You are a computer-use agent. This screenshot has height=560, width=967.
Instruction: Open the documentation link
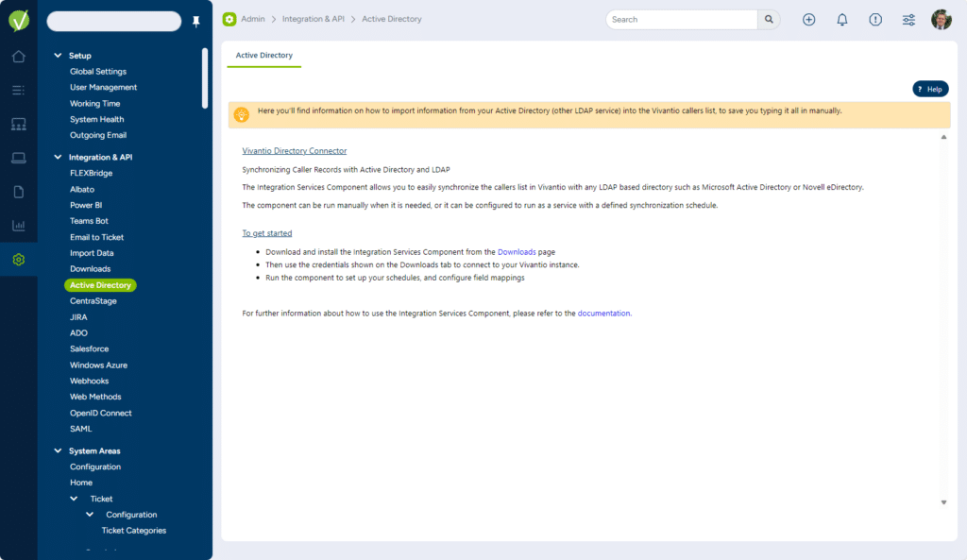point(603,313)
